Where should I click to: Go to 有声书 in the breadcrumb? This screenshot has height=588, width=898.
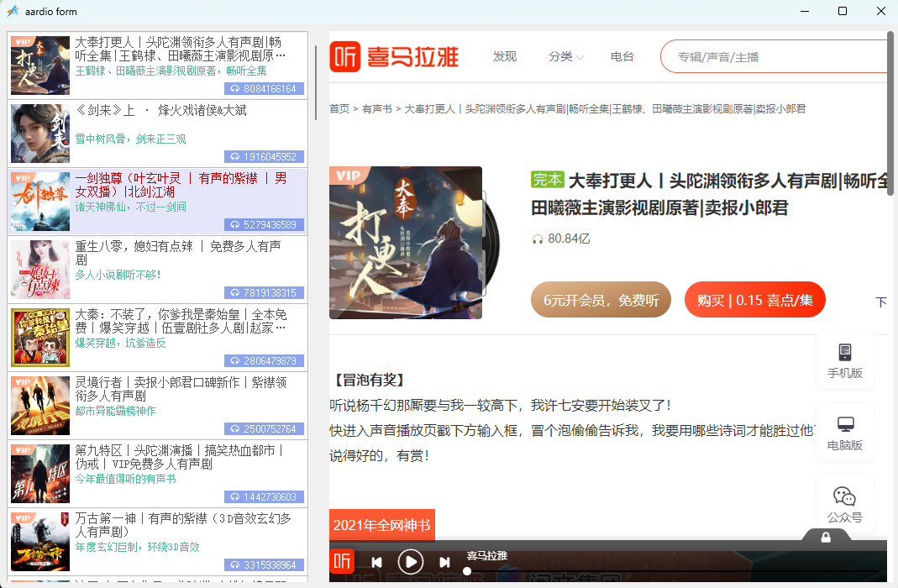[x=377, y=109]
